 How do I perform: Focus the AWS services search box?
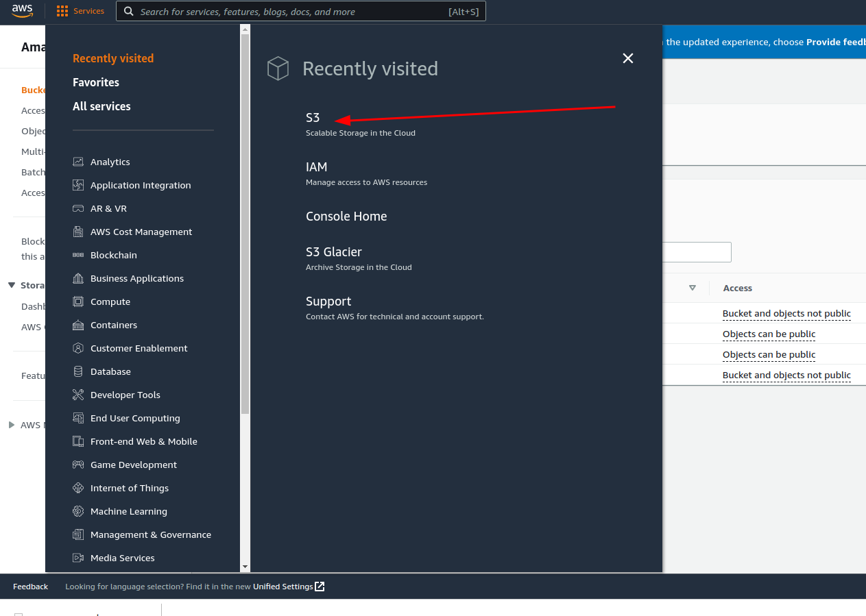coord(301,12)
